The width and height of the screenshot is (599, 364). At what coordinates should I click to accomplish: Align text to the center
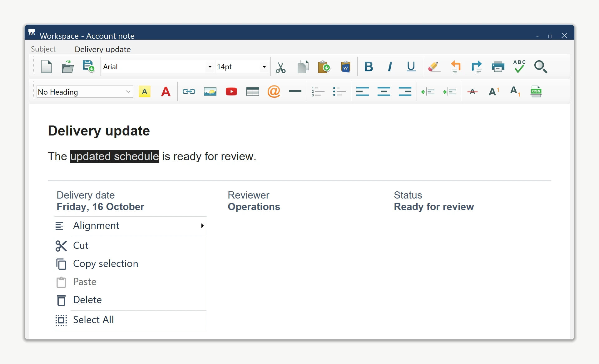coord(384,91)
